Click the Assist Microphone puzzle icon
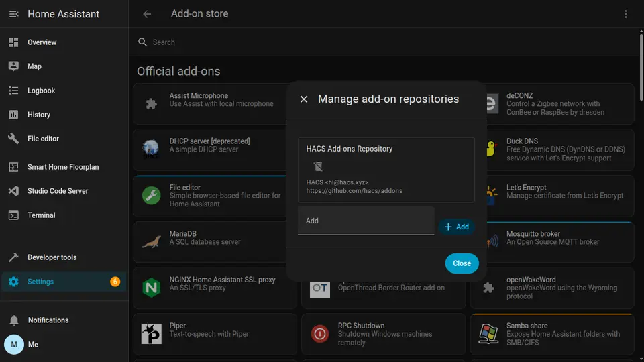Screen dimensions: 644x362 point(151,103)
